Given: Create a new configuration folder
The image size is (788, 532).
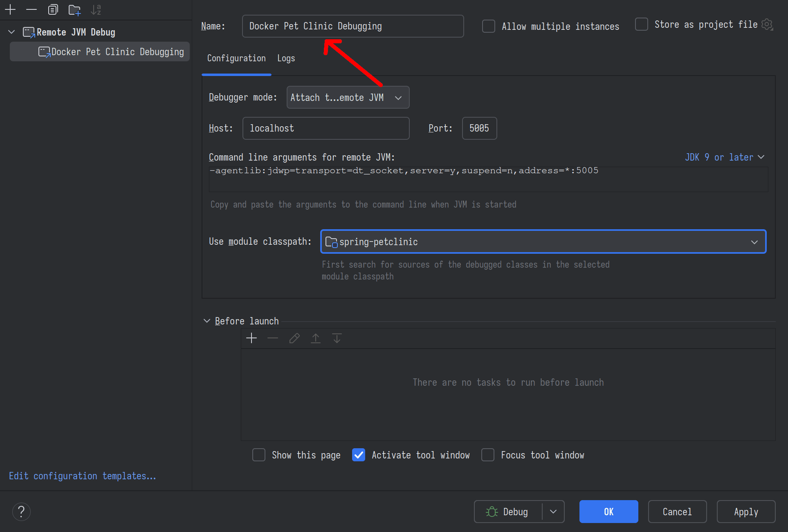Looking at the screenshot, I should 74,9.
